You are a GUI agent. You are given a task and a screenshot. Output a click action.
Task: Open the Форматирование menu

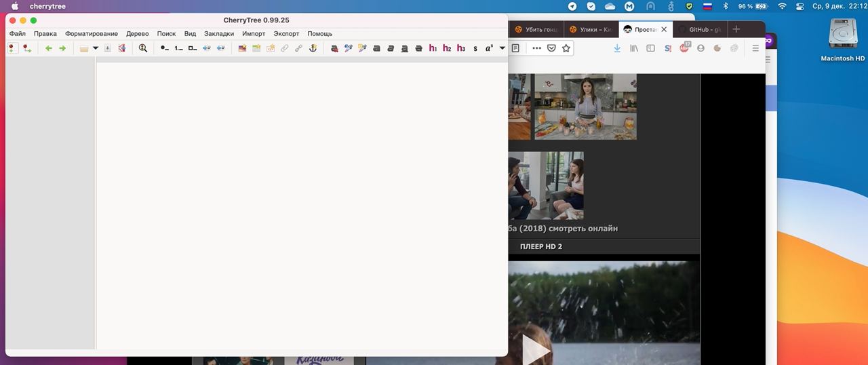click(92, 33)
